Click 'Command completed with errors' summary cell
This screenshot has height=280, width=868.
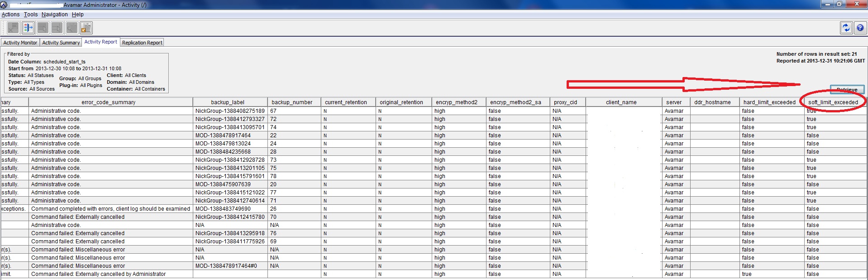[110, 209]
